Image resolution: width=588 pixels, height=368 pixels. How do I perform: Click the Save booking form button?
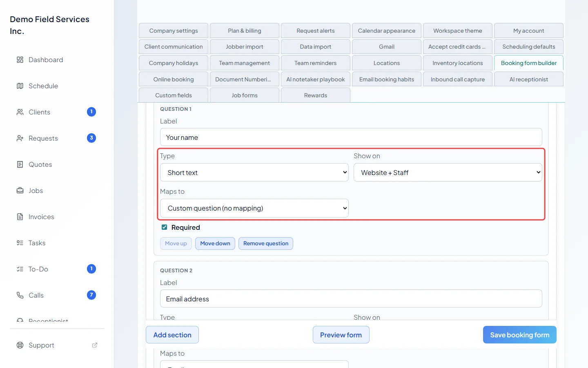click(520, 335)
